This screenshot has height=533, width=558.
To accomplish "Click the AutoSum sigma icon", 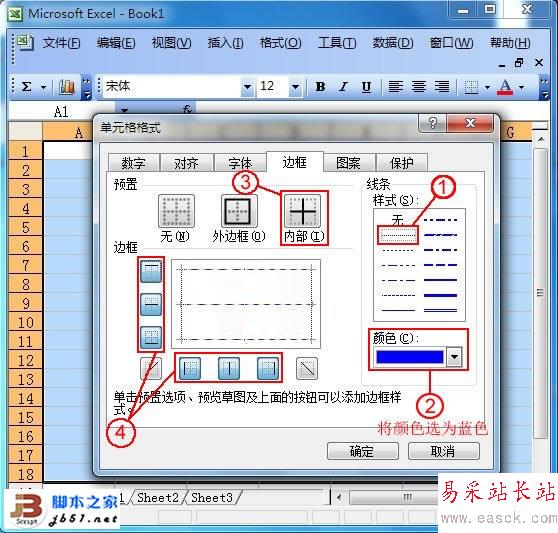I will (x=27, y=86).
